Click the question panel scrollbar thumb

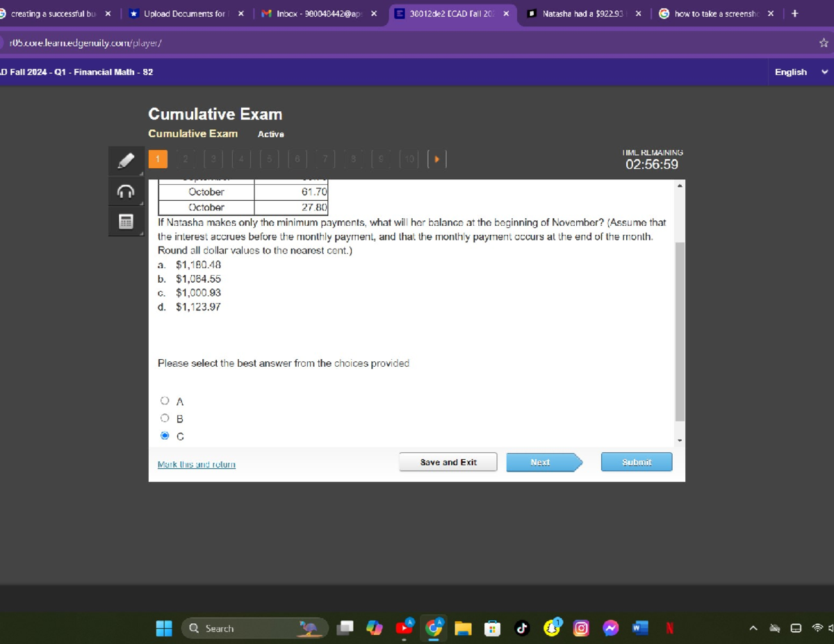point(680,332)
